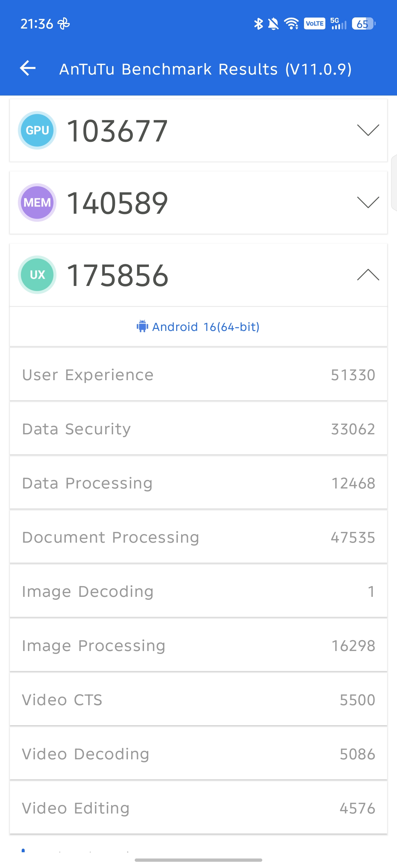Tap the back arrow in header

coord(28,68)
